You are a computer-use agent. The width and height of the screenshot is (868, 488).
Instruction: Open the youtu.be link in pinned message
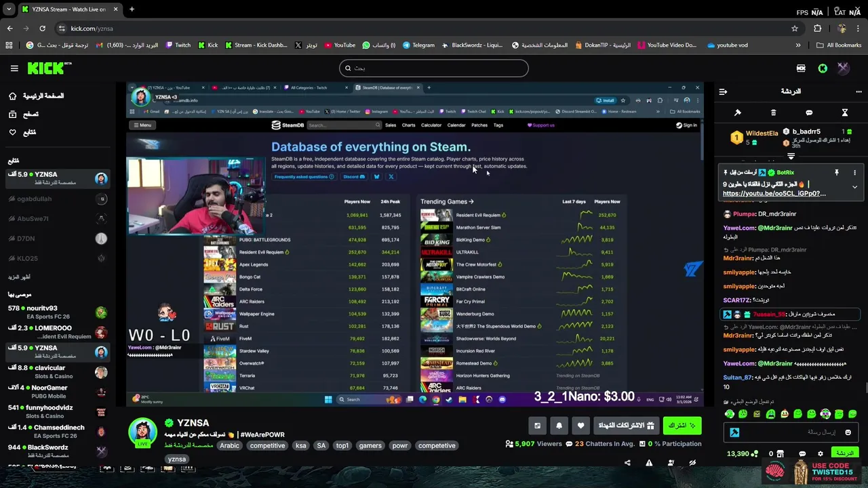pyautogui.click(x=774, y=194)
